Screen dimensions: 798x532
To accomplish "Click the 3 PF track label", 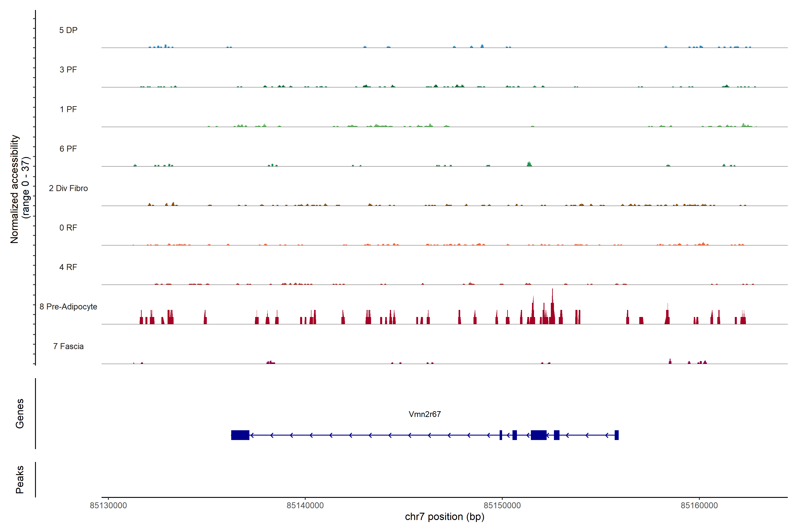I will [x=68, y=70].
